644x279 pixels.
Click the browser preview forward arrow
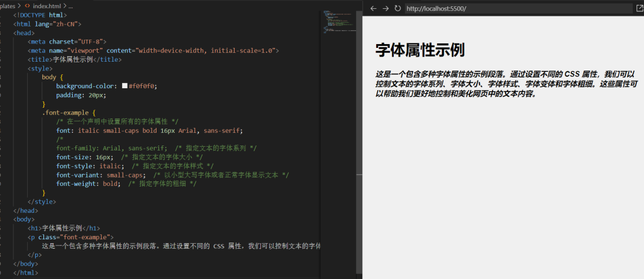[x=386, y=8]
